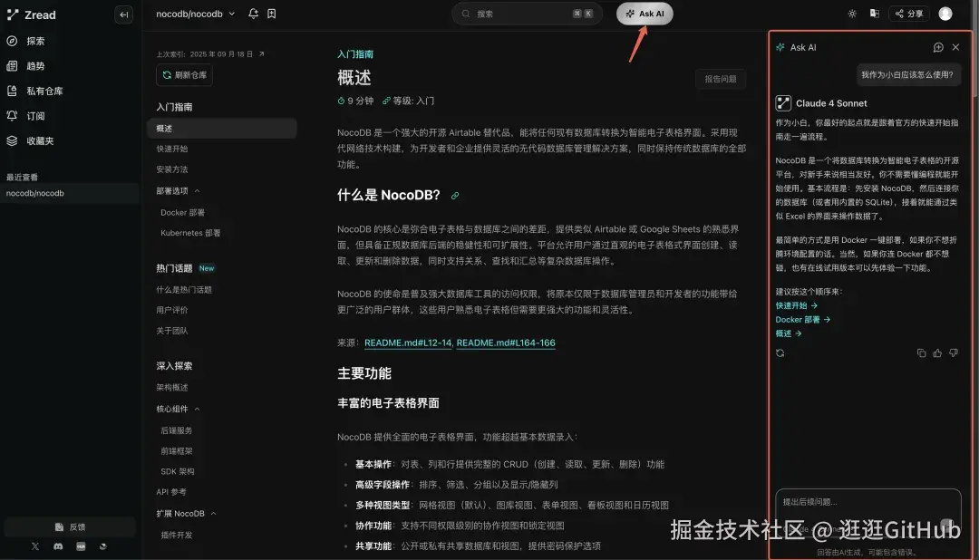Select the 趋势 trends icon in the sidebar

(x=13, y=65)
